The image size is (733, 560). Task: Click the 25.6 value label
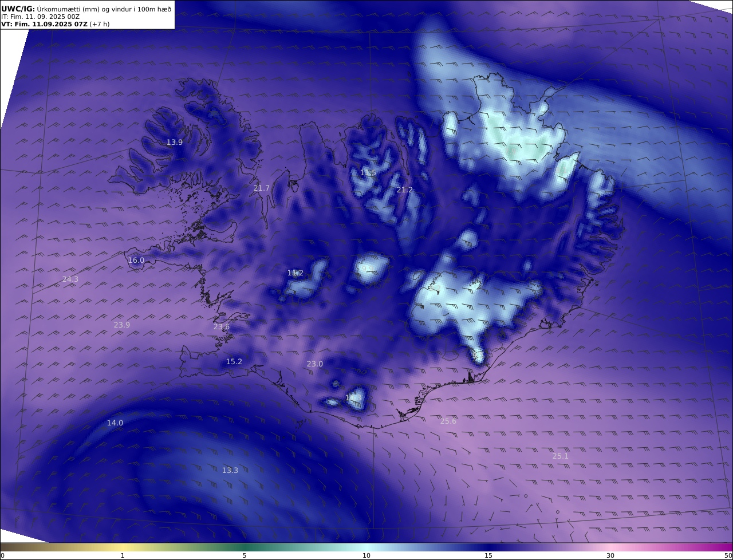(x=448, y=421)
